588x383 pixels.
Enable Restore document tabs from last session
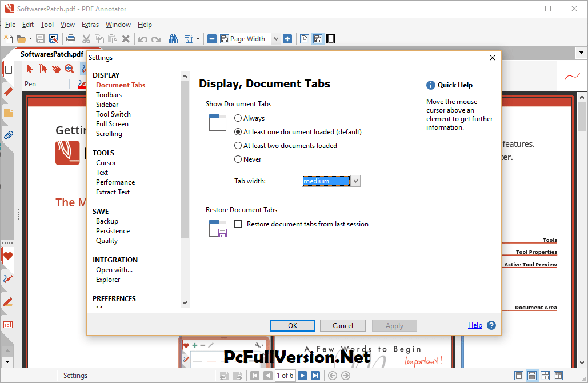click(238, 224)
